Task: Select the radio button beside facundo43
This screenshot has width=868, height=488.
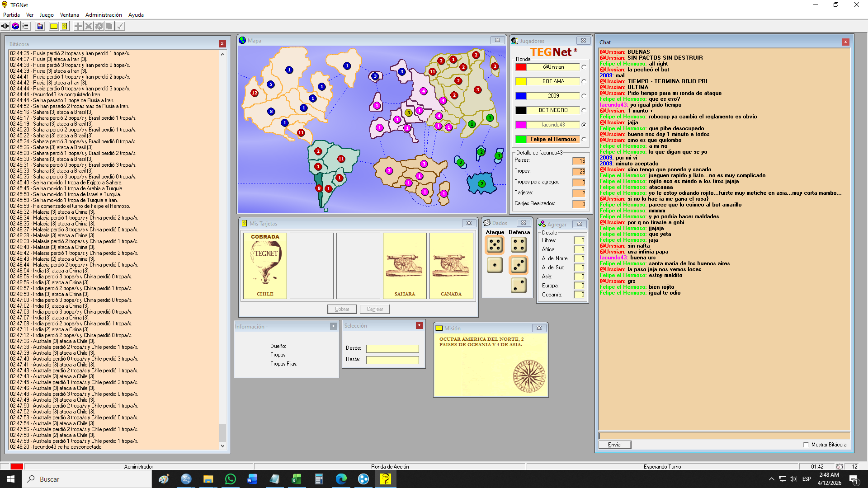Action: tap(584, 125)
